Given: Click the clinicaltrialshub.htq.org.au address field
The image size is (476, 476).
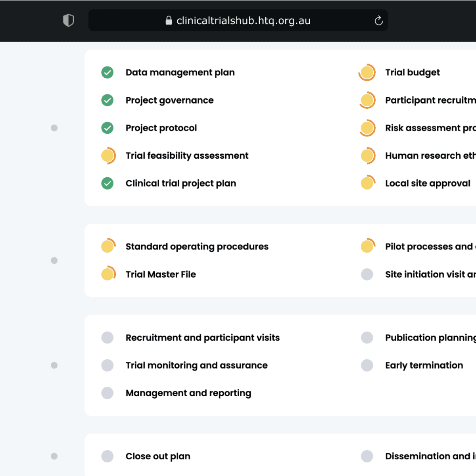Looking at the screenshot, I should pyautogui.click(x=243, y=21).
